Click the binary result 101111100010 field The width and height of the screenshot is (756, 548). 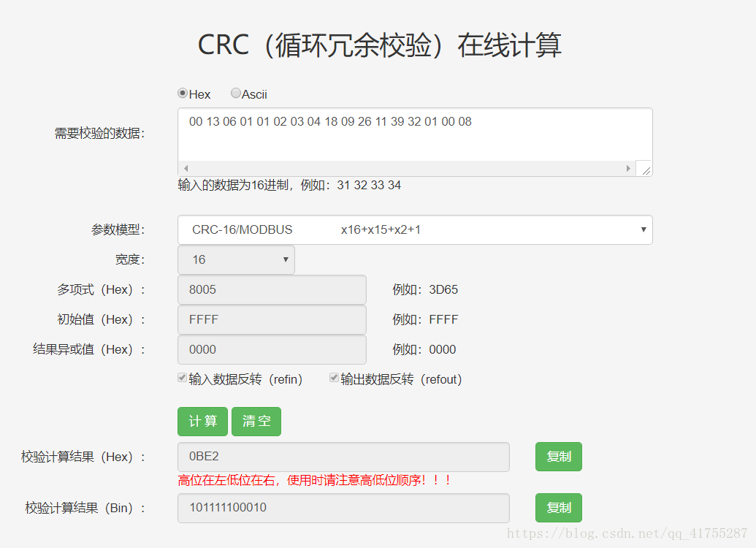click(343, 507)
